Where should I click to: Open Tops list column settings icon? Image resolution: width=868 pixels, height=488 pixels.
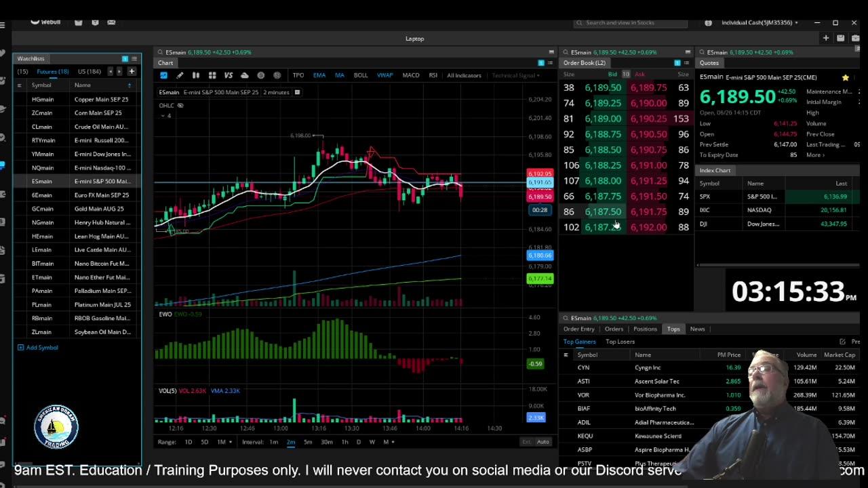tap(566, 355)
